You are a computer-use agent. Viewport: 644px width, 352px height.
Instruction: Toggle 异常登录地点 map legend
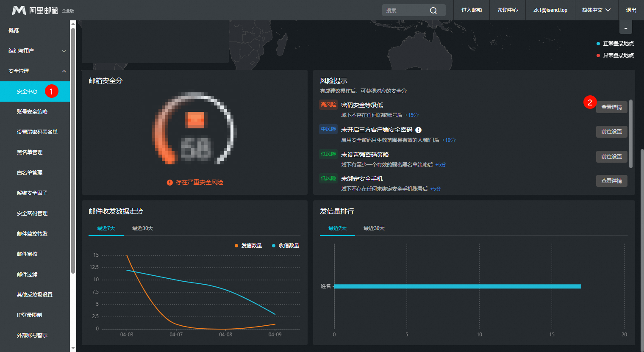(615, 55)
